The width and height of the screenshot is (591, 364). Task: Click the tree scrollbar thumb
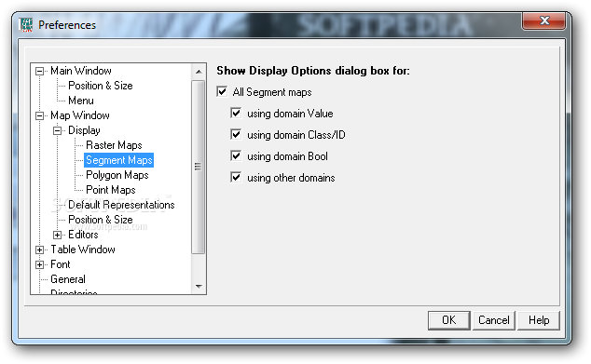click(x=199, y=167)
